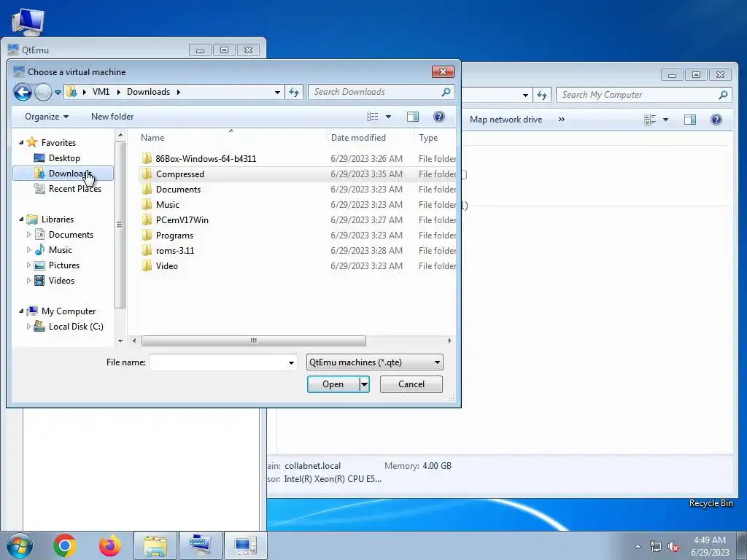Open the Organize menu
Image resolution: width=747 pixels, height=560 pixels.
[x=47, y=117]
